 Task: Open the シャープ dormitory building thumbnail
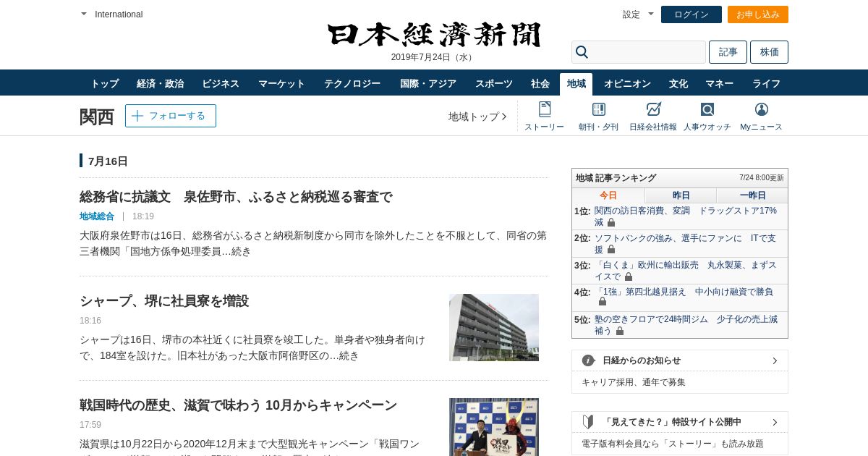[x=494, y=327]
